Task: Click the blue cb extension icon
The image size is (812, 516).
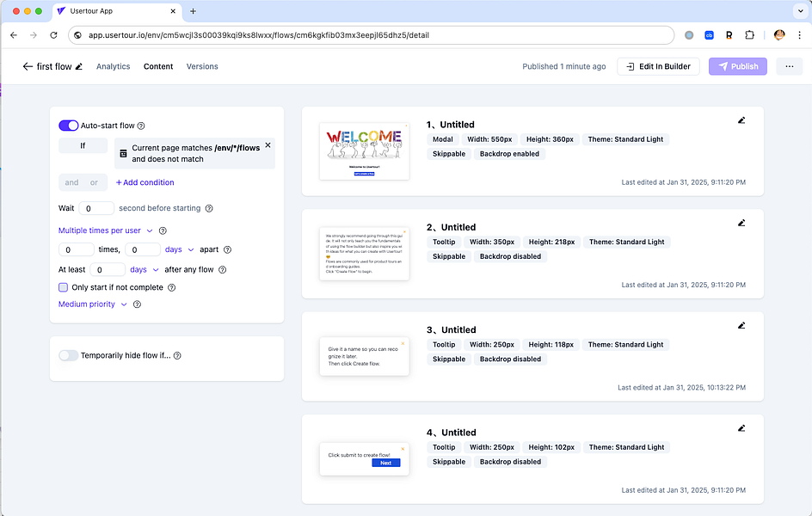Action: click(x=709, y=35)
